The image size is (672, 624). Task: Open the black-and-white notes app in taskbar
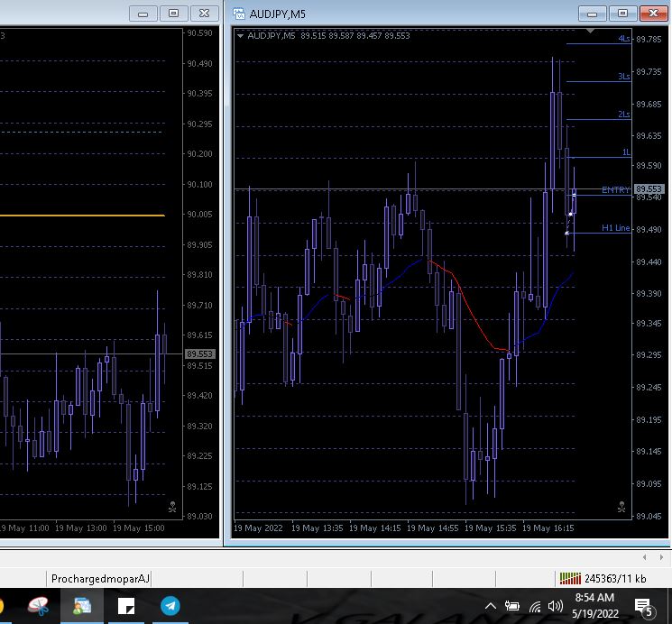[x=125, y=606]
